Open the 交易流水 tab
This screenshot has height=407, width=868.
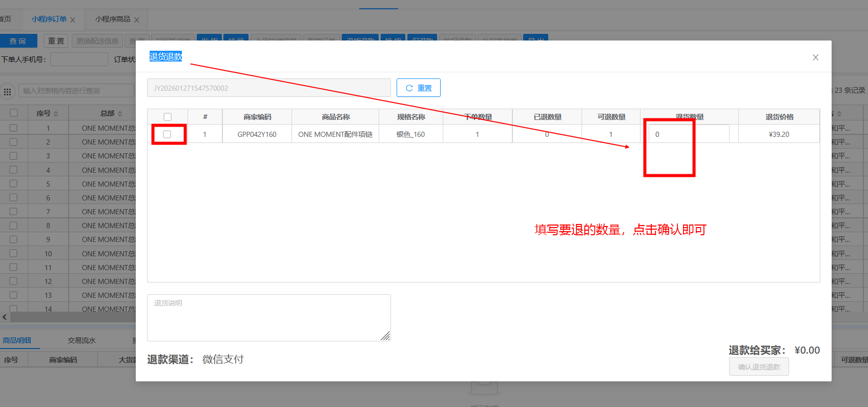click(81, 340)
